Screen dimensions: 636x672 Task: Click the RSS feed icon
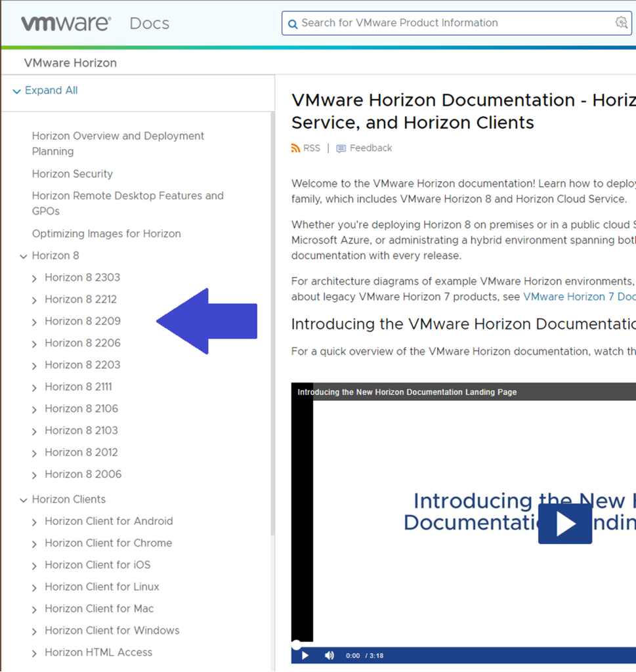point(295,148)
